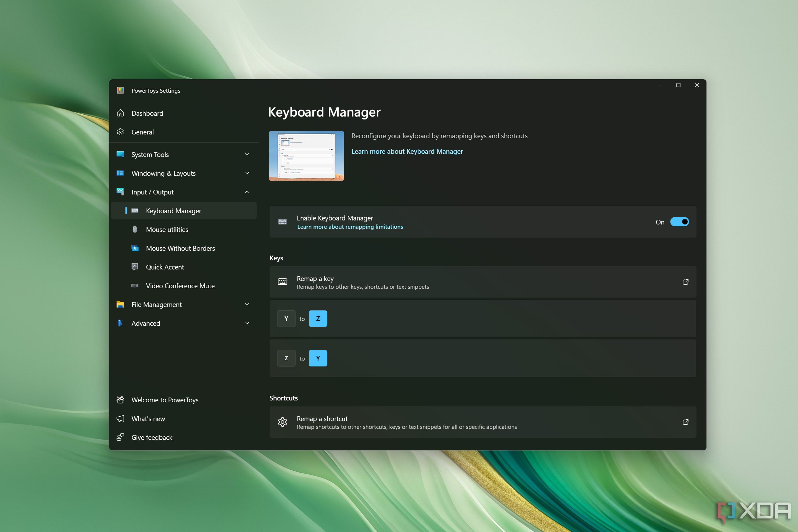The width and height of the screenshot is (798, 532).
Task: Click the Y to Z key mapping thumbnail
Action: point(303,318)
